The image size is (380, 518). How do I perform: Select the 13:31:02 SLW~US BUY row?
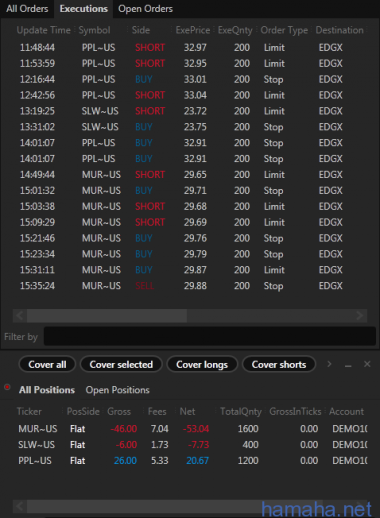[190, 127]
